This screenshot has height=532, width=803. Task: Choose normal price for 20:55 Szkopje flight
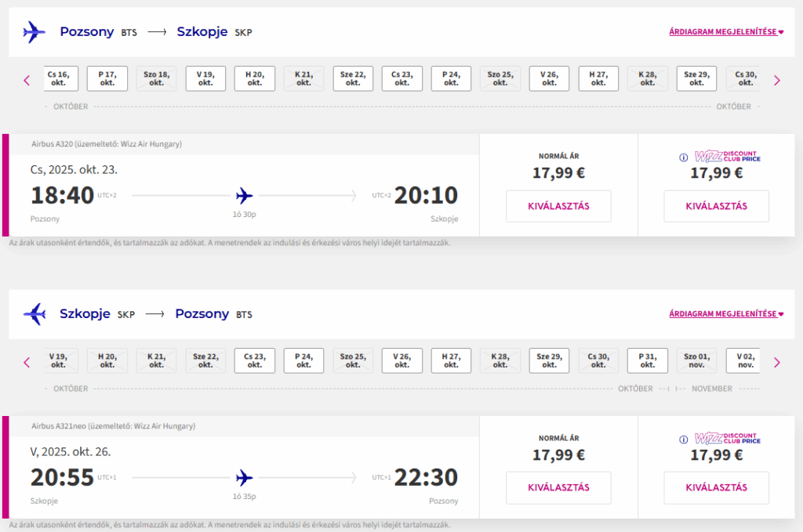point(558,487)
